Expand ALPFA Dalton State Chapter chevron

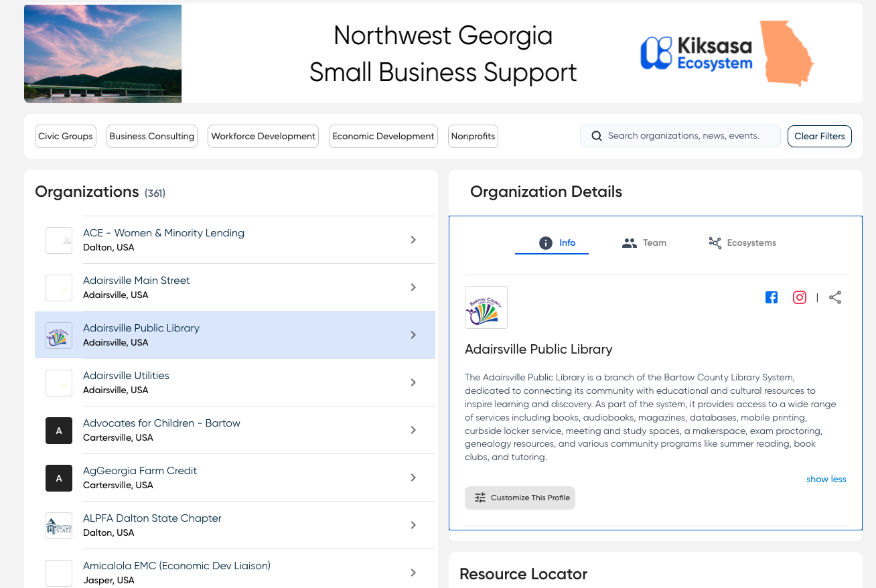413,525
